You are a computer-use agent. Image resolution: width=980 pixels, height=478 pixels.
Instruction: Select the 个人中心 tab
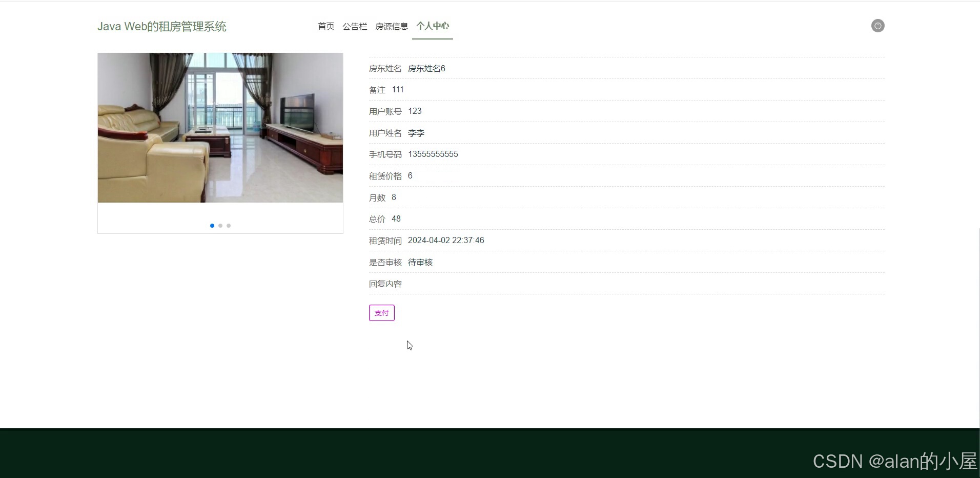[x=433, y=26]
